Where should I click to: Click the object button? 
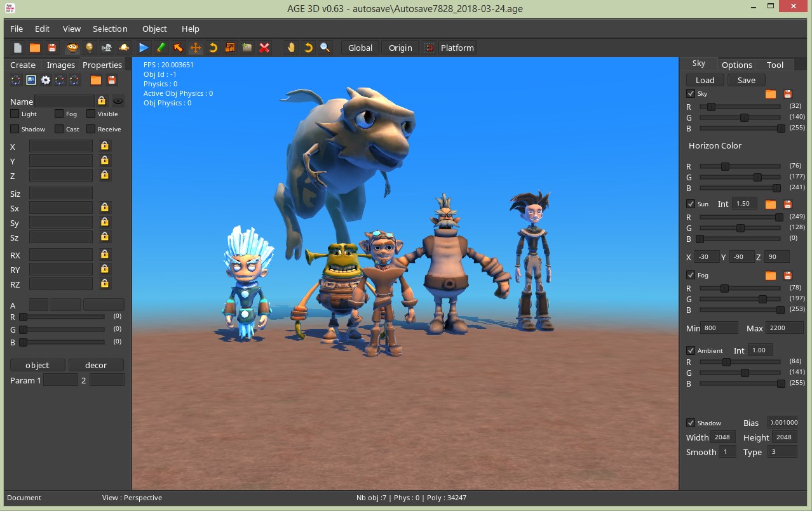point(37,365)
